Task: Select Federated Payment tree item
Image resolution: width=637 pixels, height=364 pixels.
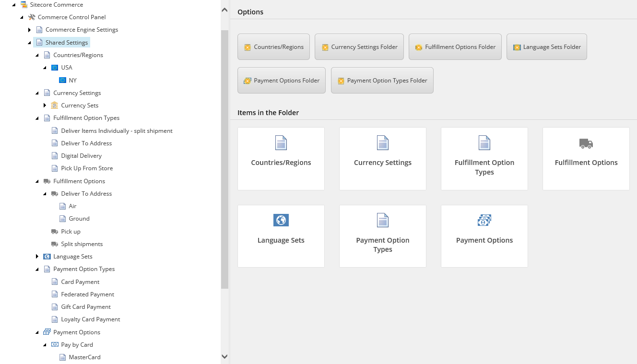Action: coord(87,294)
